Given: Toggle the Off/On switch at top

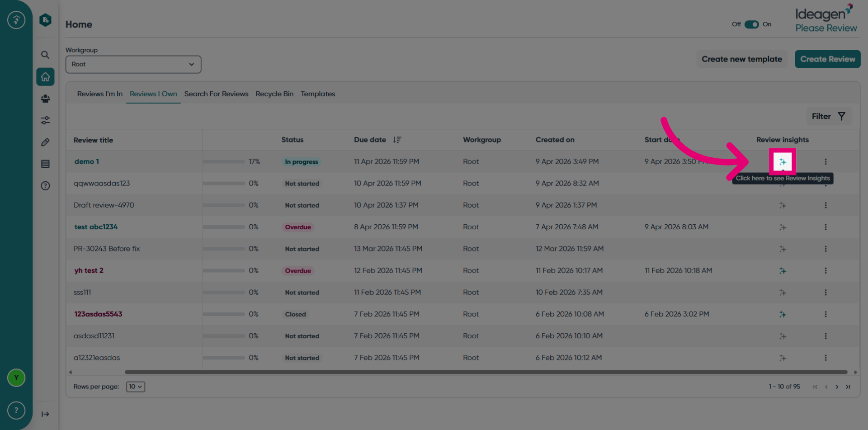Looking at the screenshot, I should tap(751, 24).
